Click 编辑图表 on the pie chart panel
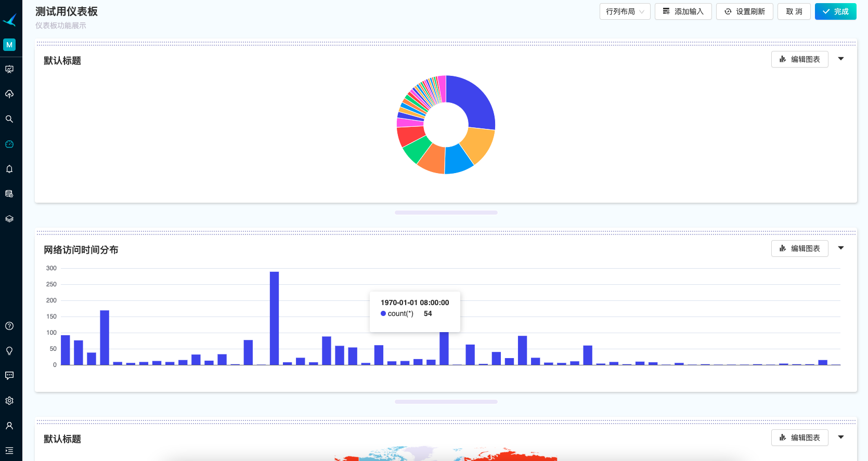Viewport: 868px width, 461px height. pyautogui.click(x=799, y=59)
